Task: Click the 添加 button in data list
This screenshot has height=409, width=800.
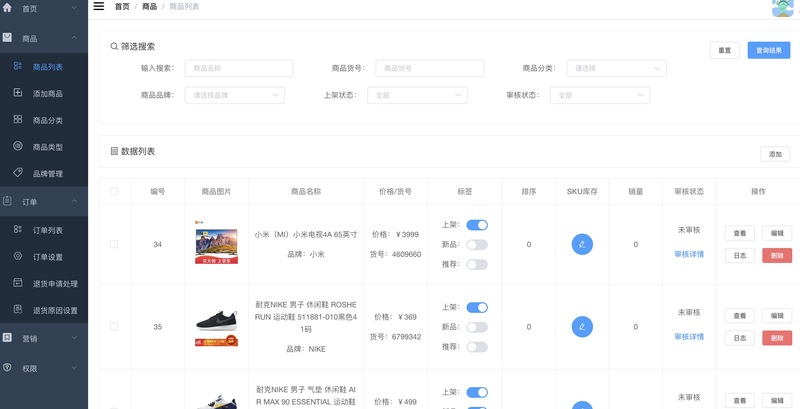Action: (x=776, y=154)
